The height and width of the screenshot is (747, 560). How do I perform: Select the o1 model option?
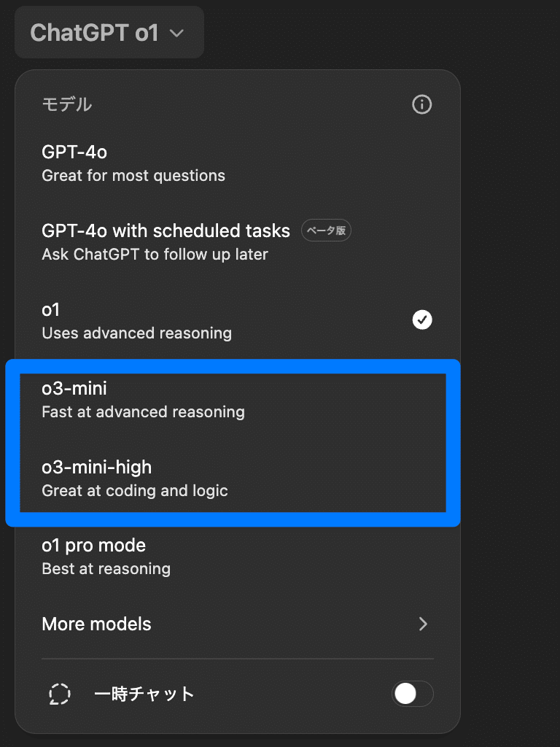tap(50, 310)
